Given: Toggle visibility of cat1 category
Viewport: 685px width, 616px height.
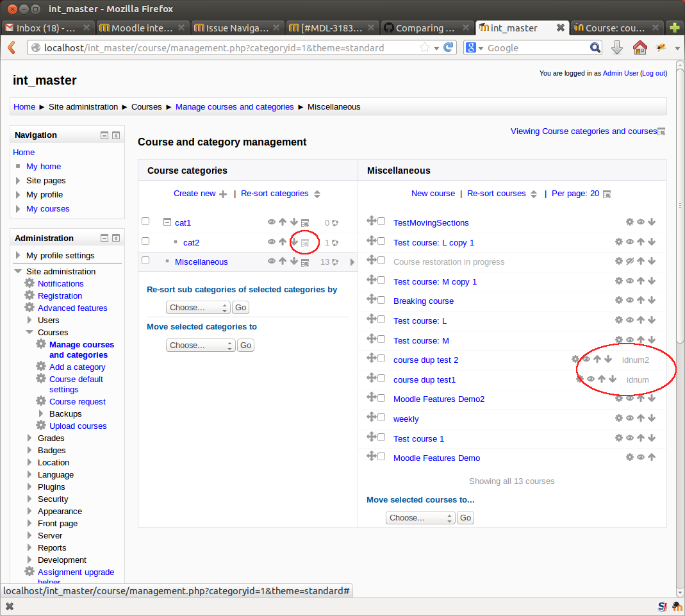Looking at the screenshot, I should (x=271, y=222).
